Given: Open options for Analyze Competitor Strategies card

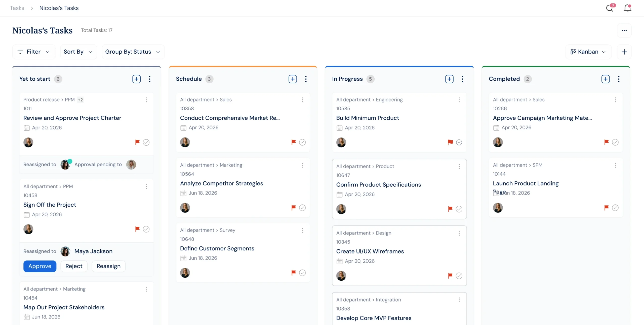Looking at the screenshot, I should [x=303, y=165].
